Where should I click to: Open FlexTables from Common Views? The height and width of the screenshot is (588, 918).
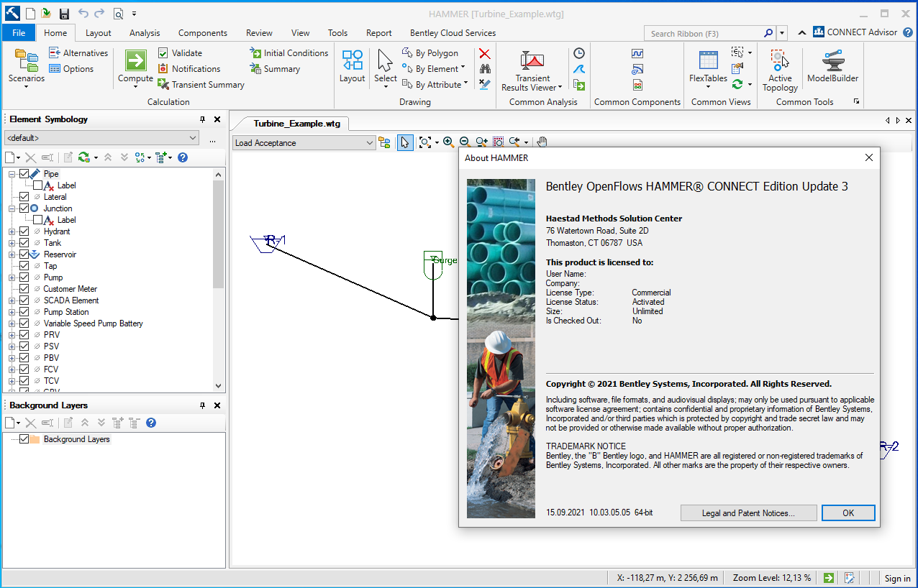708,61
